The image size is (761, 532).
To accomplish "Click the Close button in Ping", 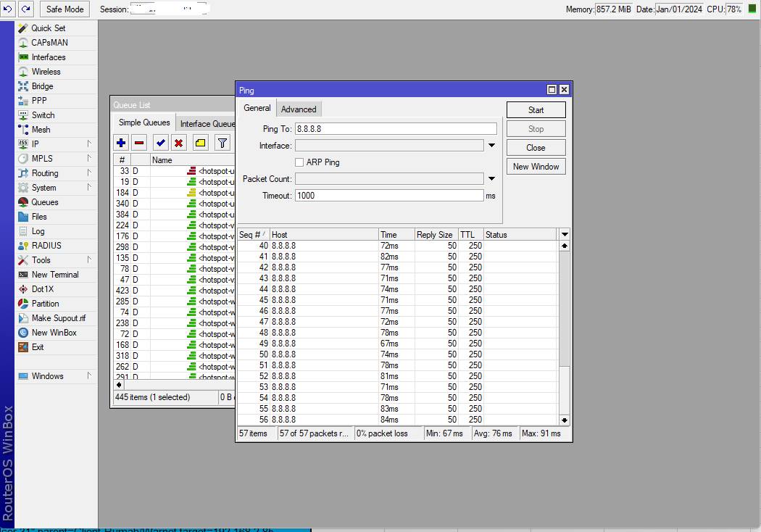I will click(x=536, y=148).
